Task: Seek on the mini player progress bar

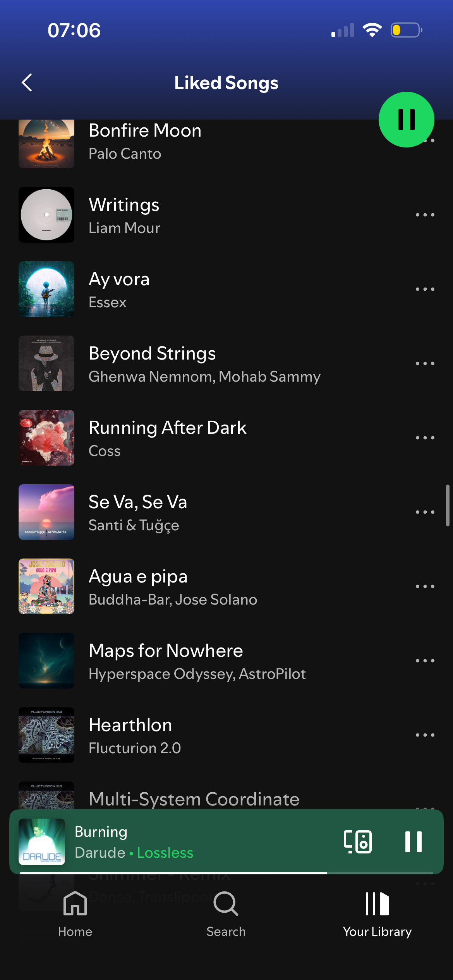Action: pyautogui.click(x=226, y=873)
